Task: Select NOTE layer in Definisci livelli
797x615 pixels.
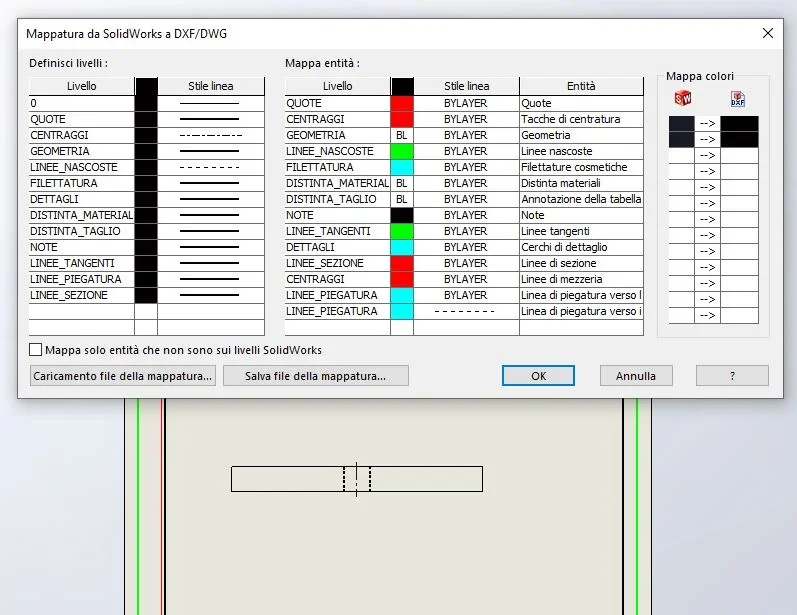Action: click(82, 247)
